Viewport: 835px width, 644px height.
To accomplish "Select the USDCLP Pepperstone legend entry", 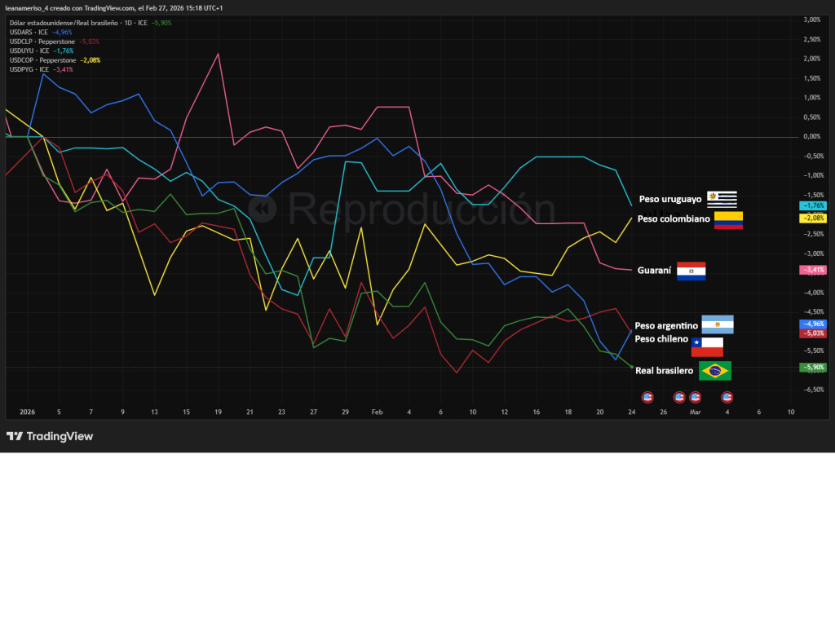I will click(x=42, y=42).
